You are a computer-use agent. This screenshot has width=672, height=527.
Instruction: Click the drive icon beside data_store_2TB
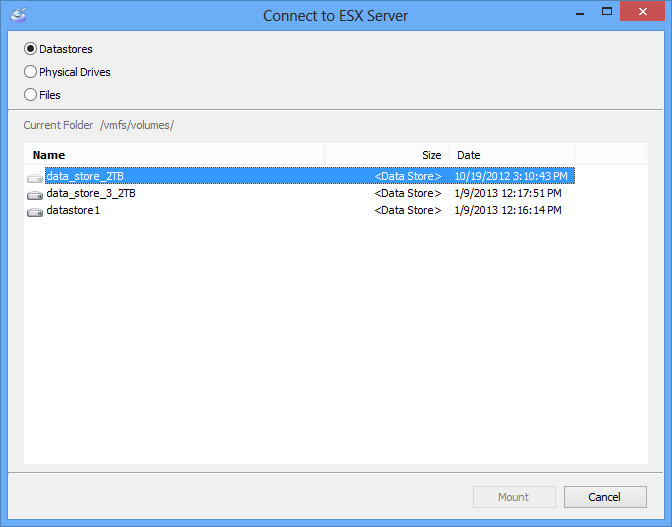[x=35, y=178]
